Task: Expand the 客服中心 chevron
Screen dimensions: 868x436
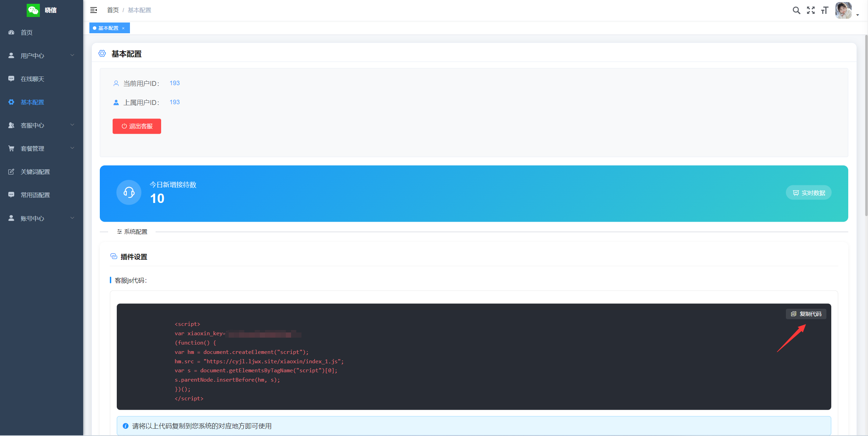Action: click(x=72, y=125)
